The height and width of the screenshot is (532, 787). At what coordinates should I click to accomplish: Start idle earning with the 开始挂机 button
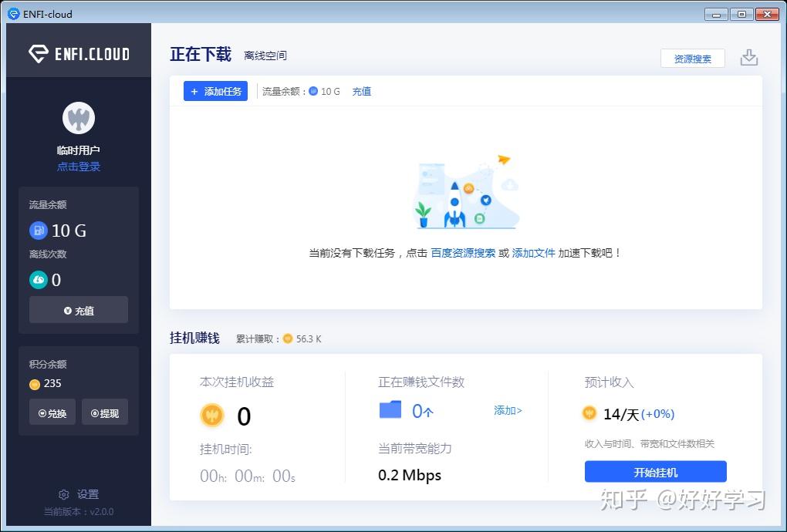[655, 471]
